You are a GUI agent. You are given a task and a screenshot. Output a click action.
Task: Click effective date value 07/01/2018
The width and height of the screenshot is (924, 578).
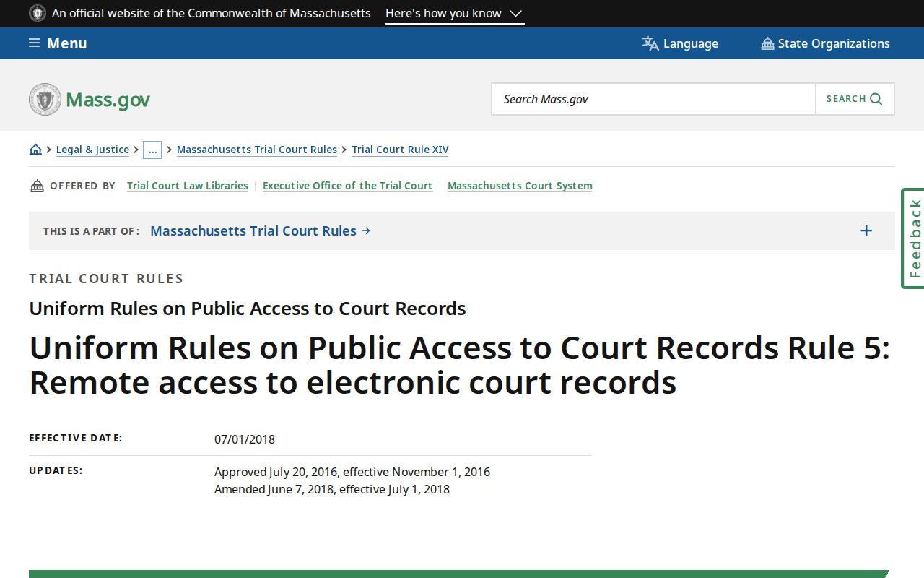pos(245,439)
